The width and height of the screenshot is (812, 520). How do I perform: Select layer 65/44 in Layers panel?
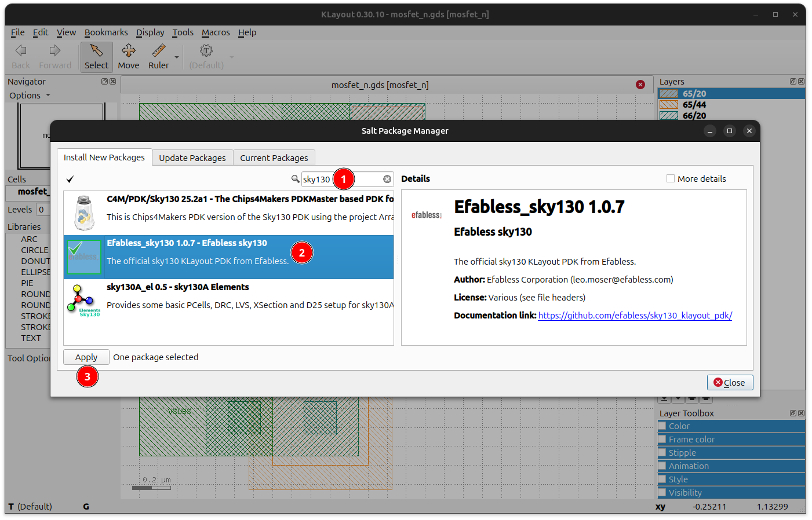[x=731, y=105]
